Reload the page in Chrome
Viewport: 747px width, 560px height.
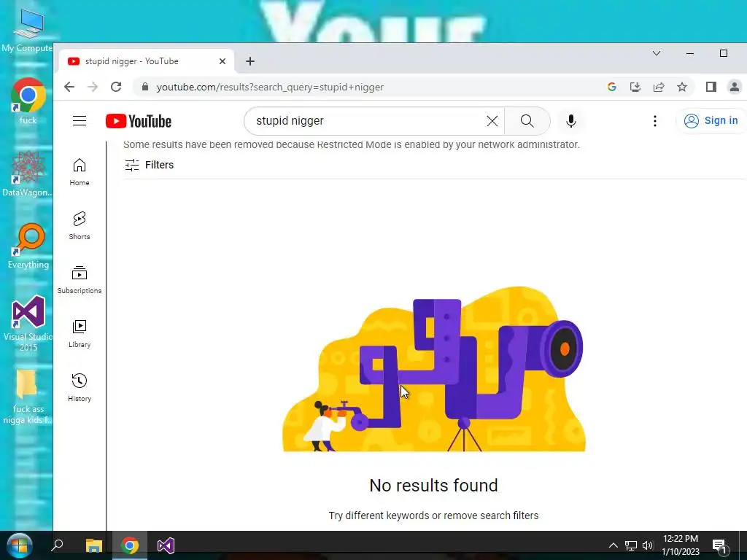116,87
